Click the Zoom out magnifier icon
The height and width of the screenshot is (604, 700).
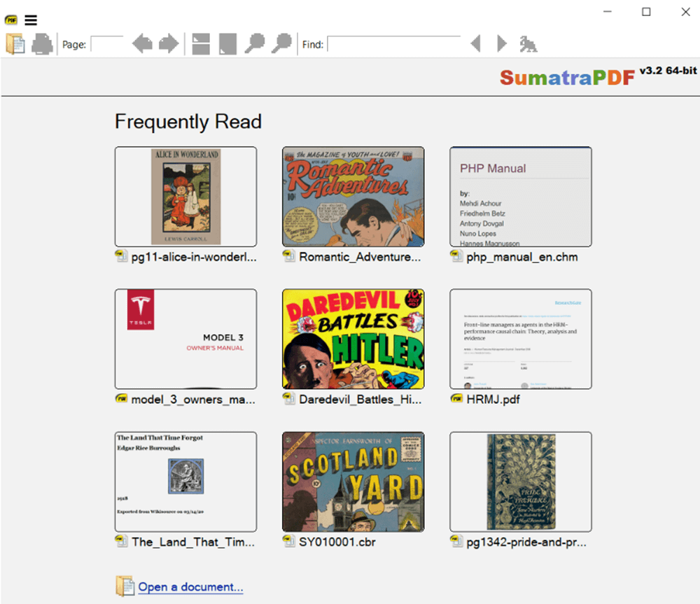(254, 44)
